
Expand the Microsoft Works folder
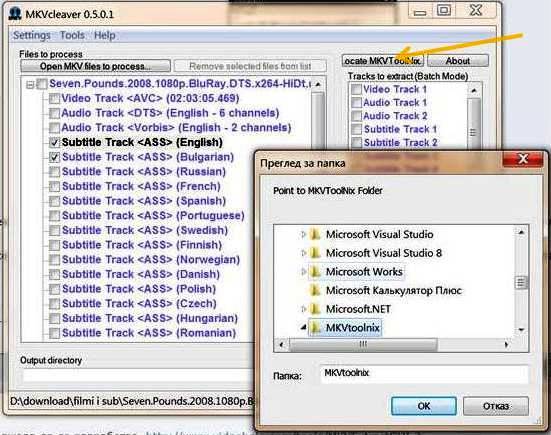(303, 271)
